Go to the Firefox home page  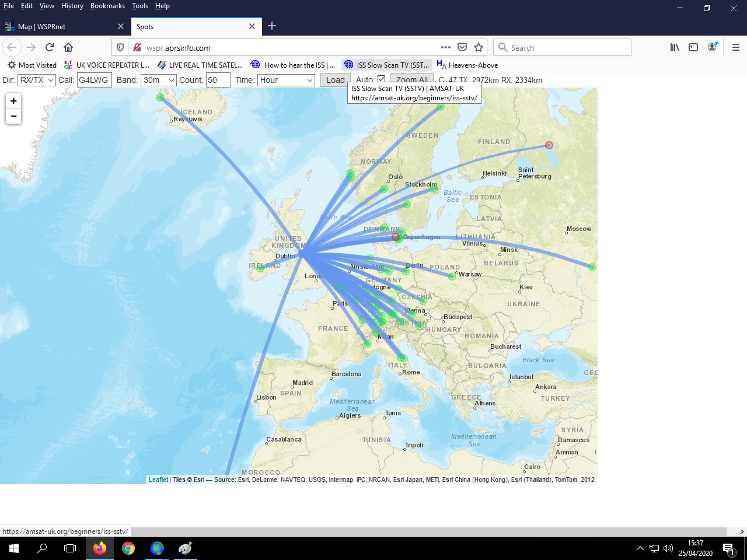click(x=68, y=47)
